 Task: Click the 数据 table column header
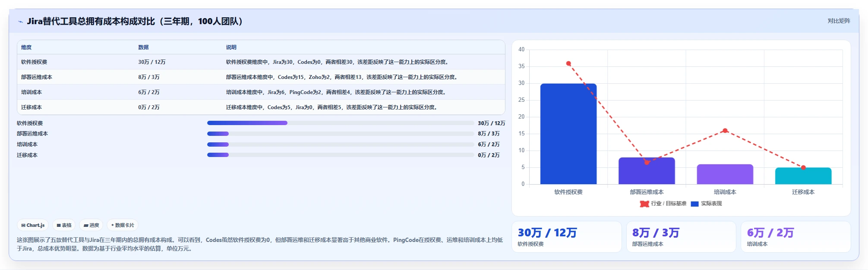(143, 47)
